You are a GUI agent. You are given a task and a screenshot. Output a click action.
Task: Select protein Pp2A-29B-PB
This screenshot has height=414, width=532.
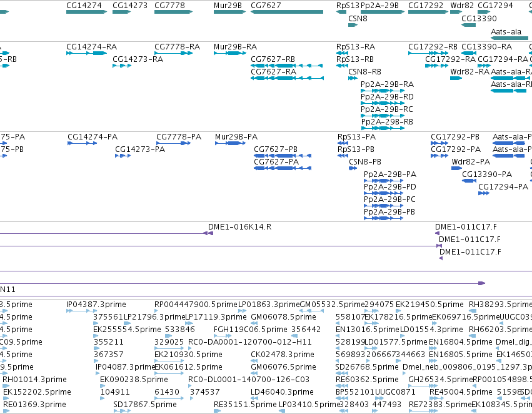389,213
